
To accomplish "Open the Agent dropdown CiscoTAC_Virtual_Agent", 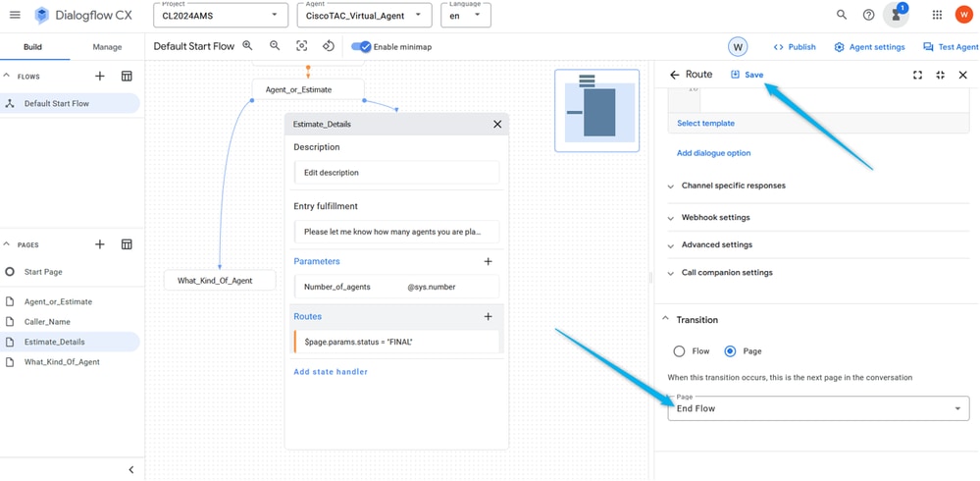I will pos(364,16).
